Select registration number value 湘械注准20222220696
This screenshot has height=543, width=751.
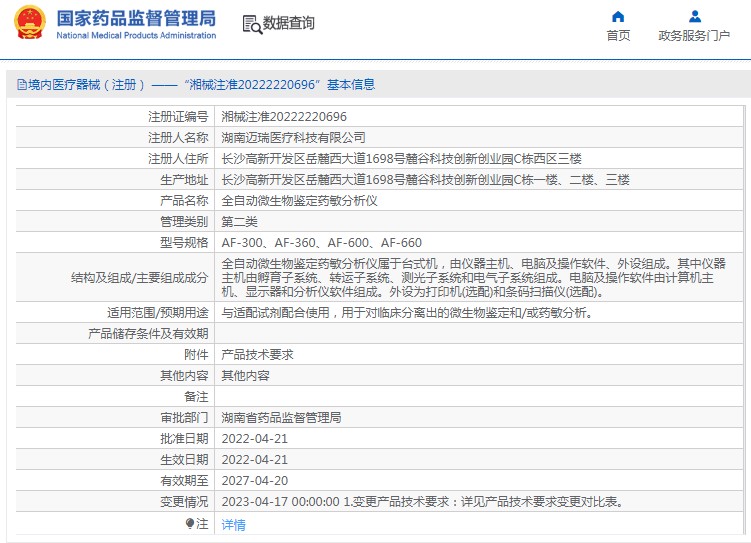click(284, 116)
